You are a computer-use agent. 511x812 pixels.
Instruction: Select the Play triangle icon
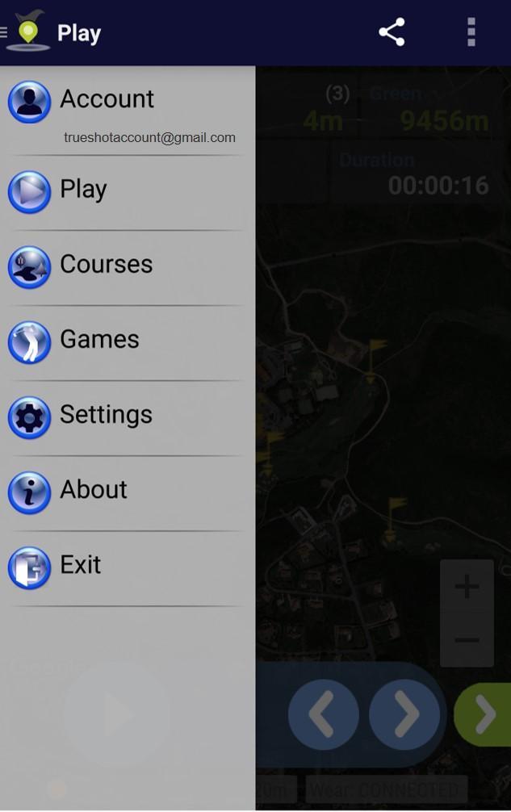[x=30, y=192]
